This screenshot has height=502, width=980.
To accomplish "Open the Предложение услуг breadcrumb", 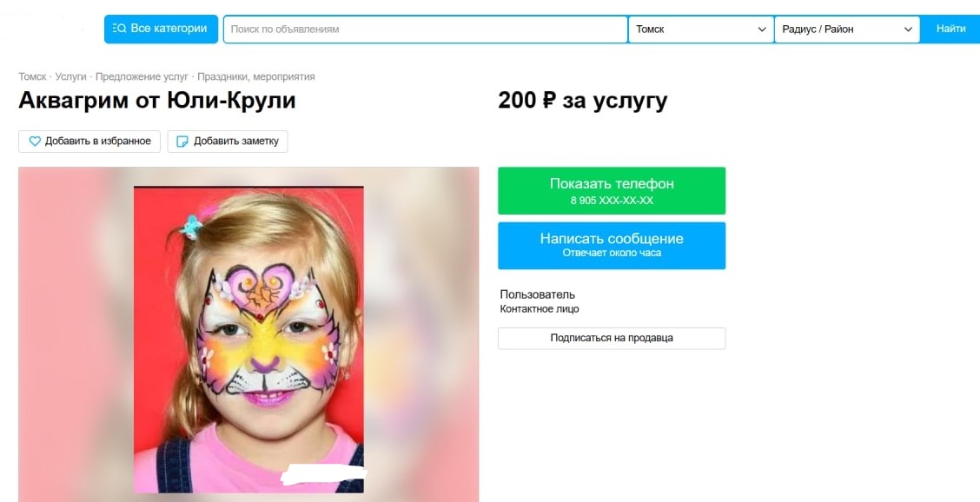I will tap(142, 77).
